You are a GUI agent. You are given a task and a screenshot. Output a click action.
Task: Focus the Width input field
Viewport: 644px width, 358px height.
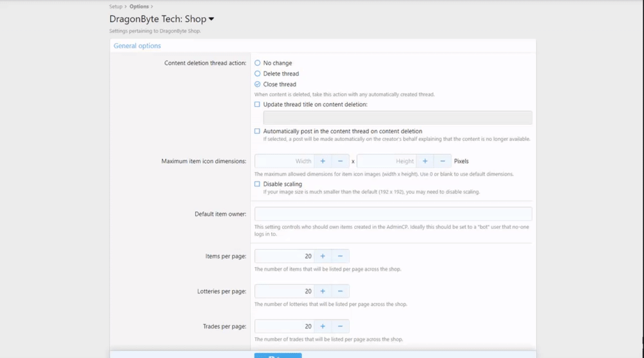coord(284,162)
